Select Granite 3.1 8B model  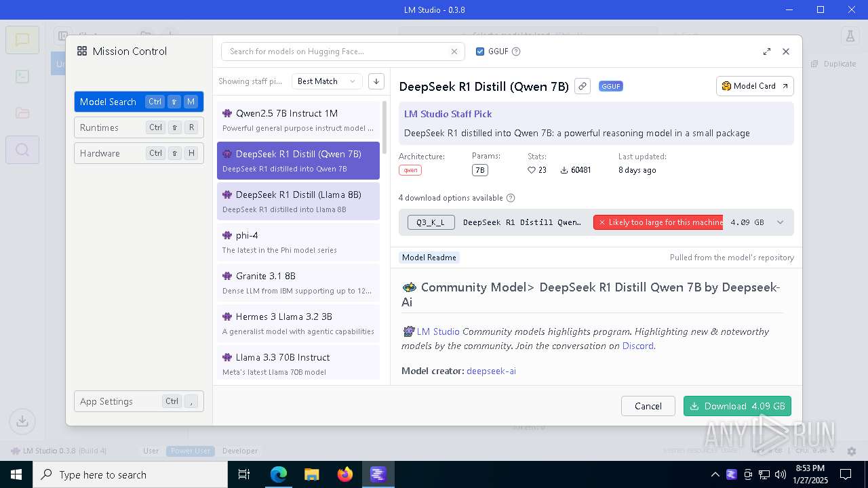[x=298, y=283]
